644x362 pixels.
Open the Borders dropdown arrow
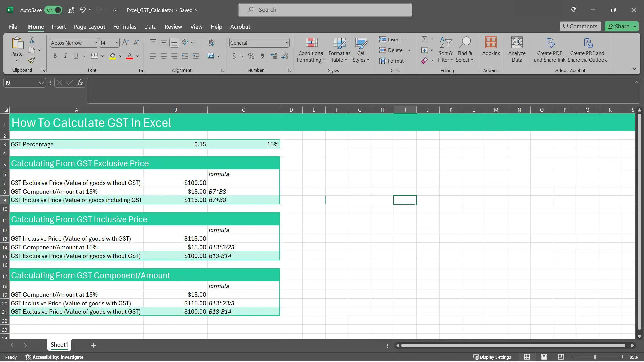point(102,56)
